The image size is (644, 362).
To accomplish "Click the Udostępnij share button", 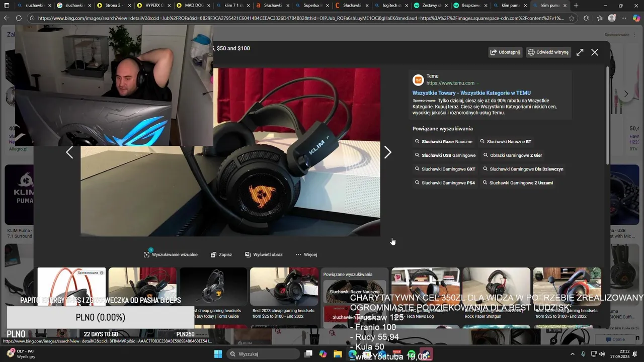I will coord(505,52).
